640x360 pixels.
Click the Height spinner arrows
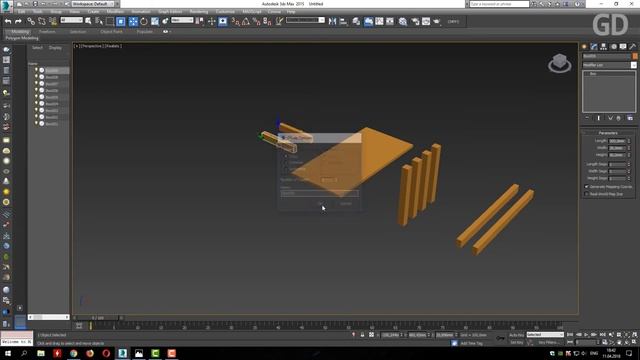click(629, 155)
